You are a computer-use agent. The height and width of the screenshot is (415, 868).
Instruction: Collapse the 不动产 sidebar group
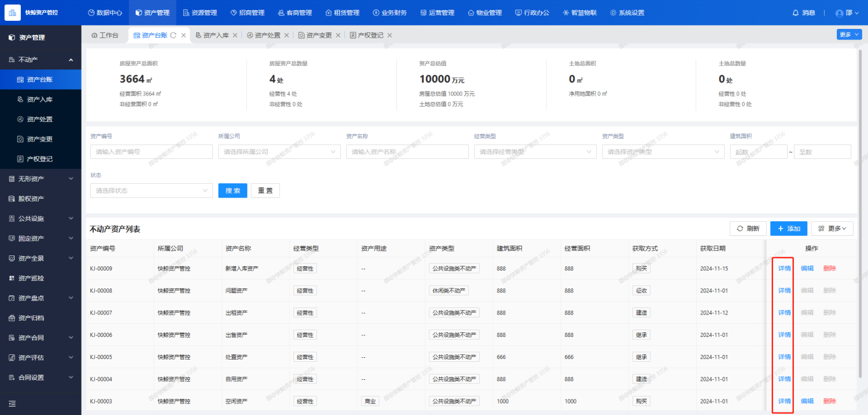[x=41, y=60]
